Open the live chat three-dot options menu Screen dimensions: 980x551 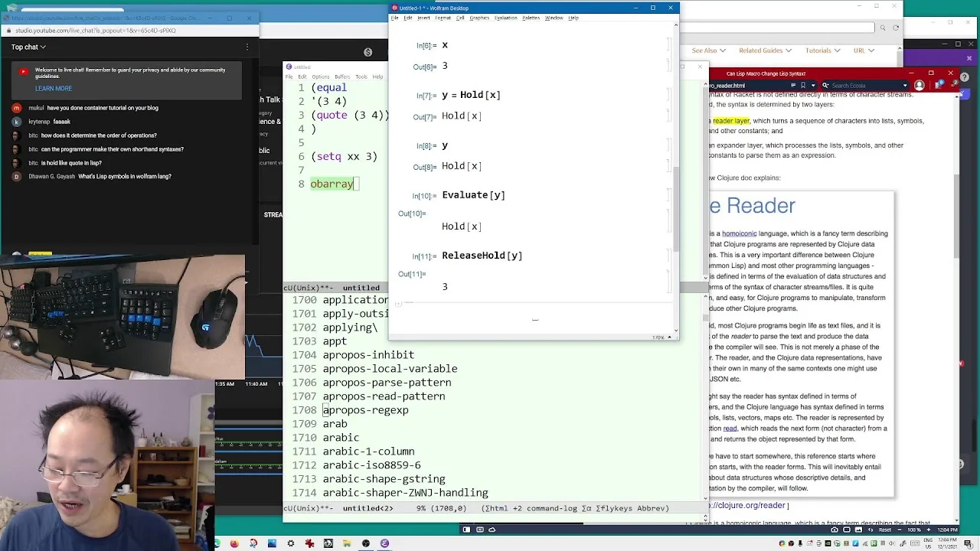click(x=247, y=47)
